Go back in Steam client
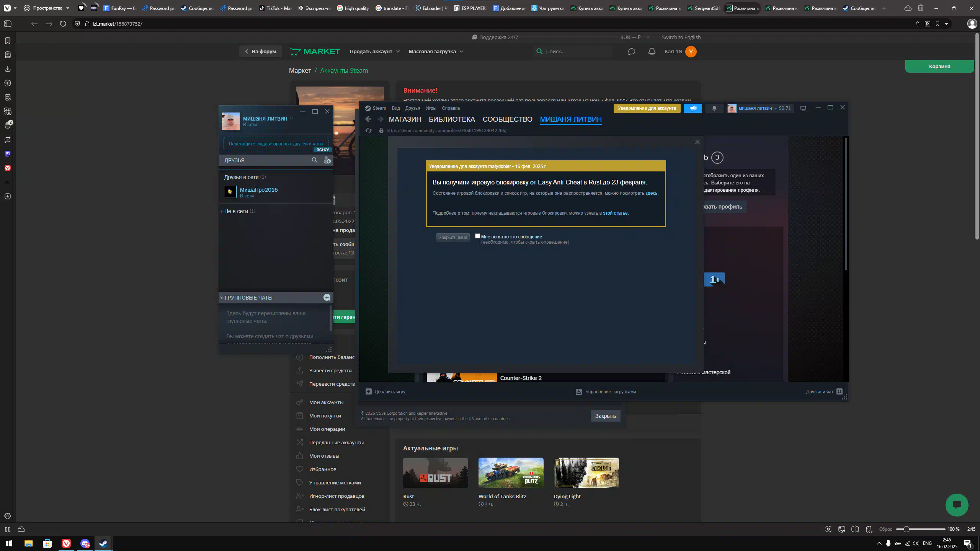 pyautogui.click(x=368, y=119)
